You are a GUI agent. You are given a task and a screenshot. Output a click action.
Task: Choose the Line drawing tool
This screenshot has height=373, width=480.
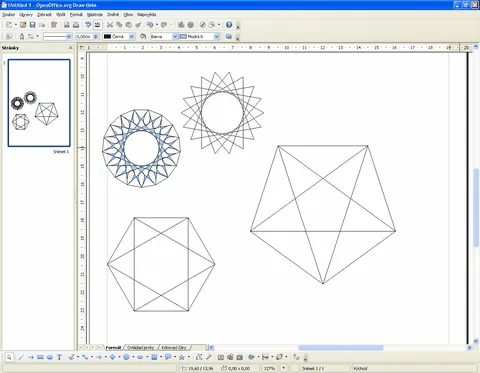tap(21, 357)
